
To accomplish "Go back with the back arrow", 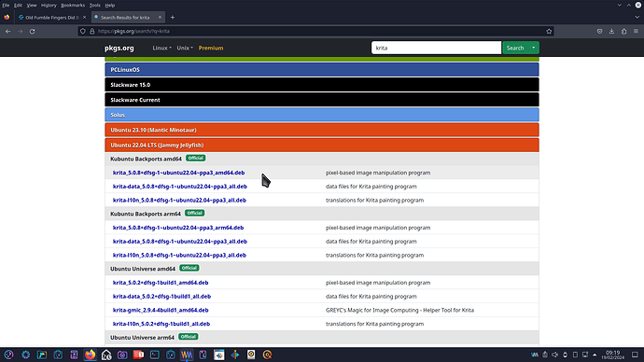I will (x=7, y=31).
